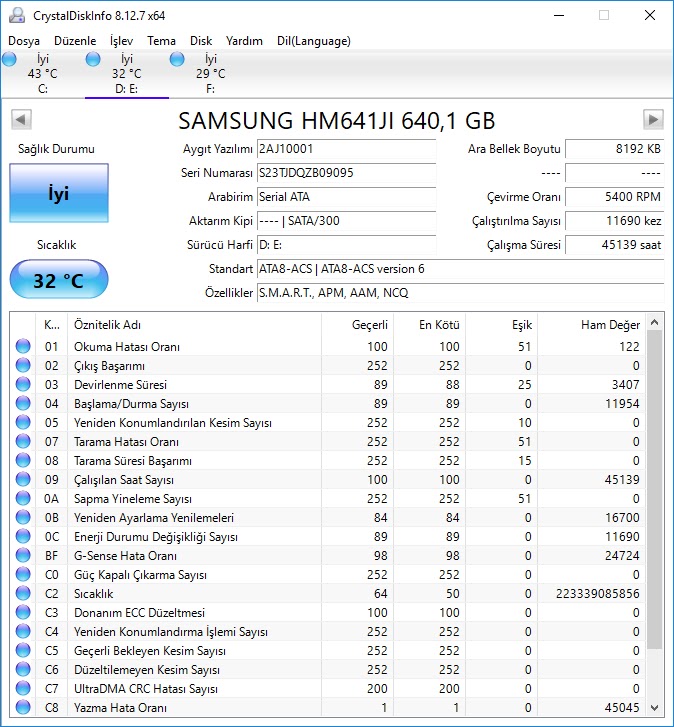Click status orb for Yazma Hata Oranı row

click(23, 708)
